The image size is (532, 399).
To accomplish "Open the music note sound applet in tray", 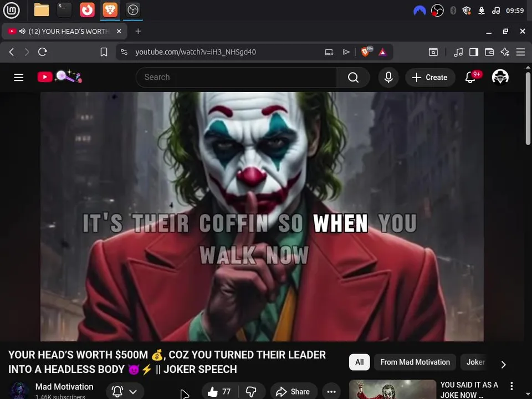I will click(495, 11).
